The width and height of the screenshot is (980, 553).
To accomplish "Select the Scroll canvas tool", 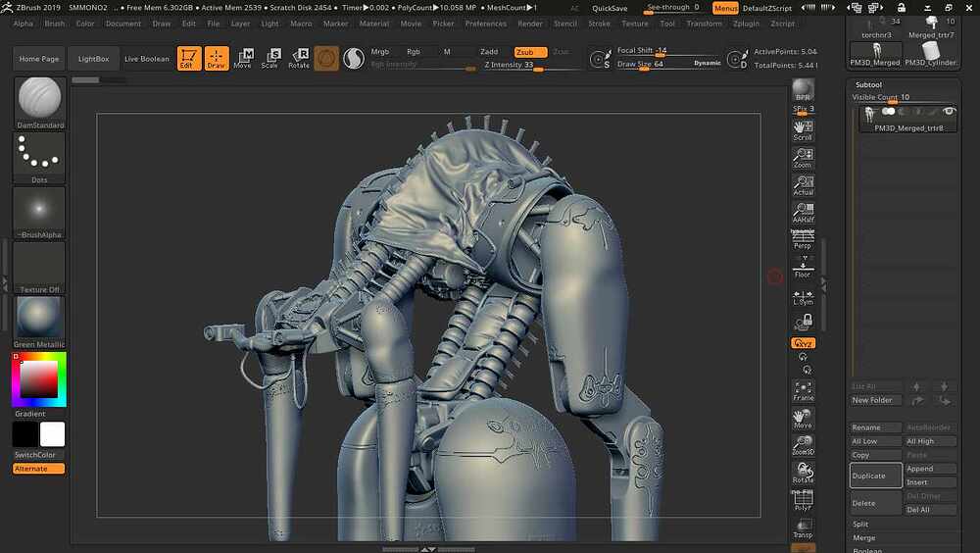I will click(804, 130).
